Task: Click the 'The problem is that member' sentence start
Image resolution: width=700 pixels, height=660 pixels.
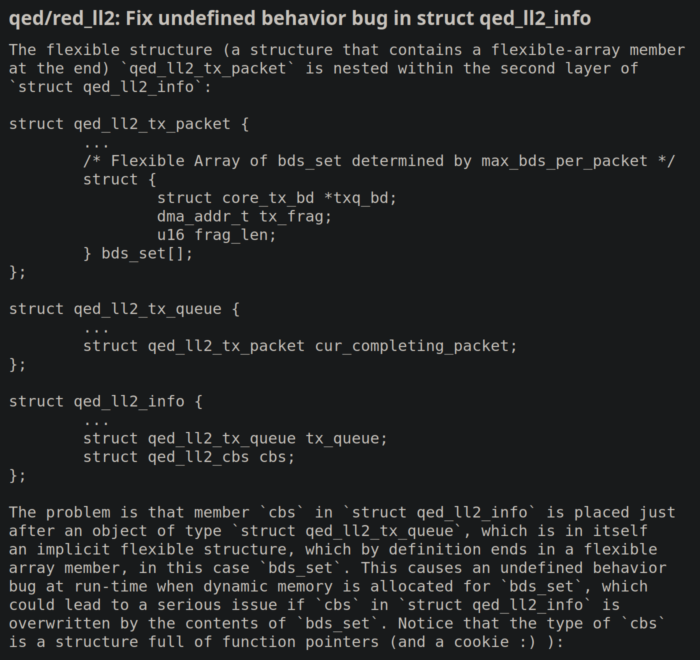Action: (124, 512)
